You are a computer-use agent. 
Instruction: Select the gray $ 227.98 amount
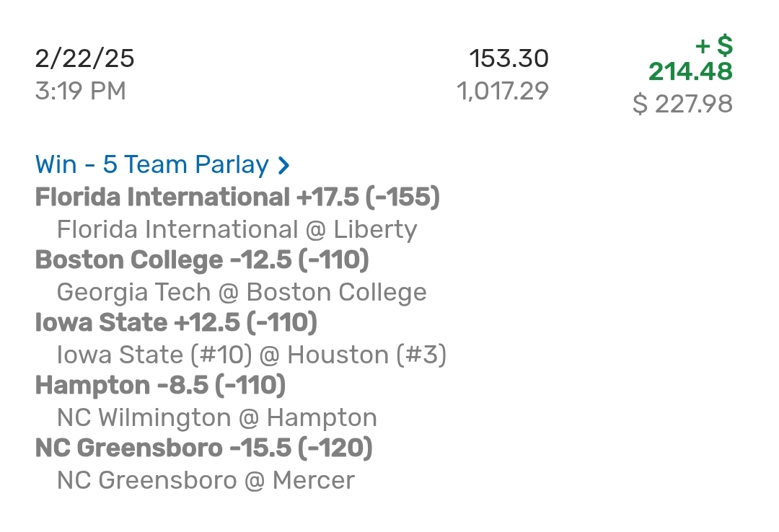[682, 104]
